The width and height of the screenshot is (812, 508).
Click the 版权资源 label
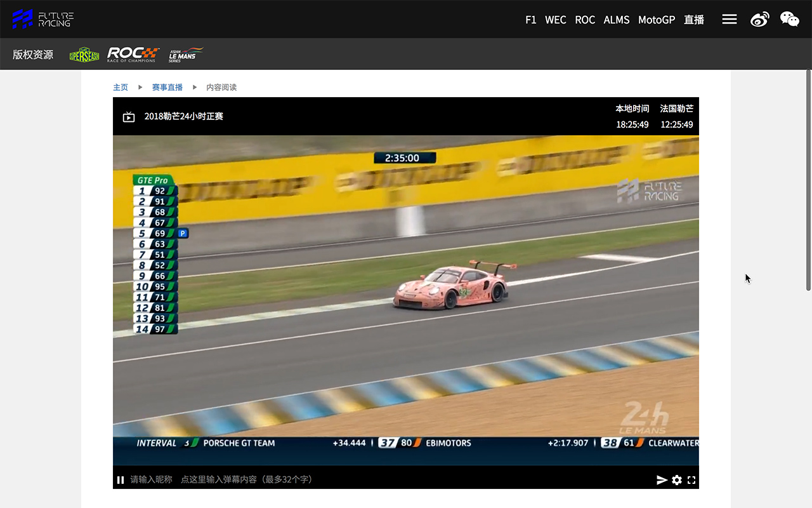coord(33,55)
